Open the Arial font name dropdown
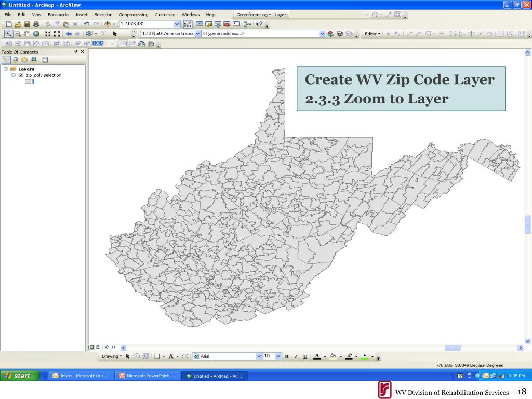The width and height of the screenshot is (532, 399). [259, 356]
